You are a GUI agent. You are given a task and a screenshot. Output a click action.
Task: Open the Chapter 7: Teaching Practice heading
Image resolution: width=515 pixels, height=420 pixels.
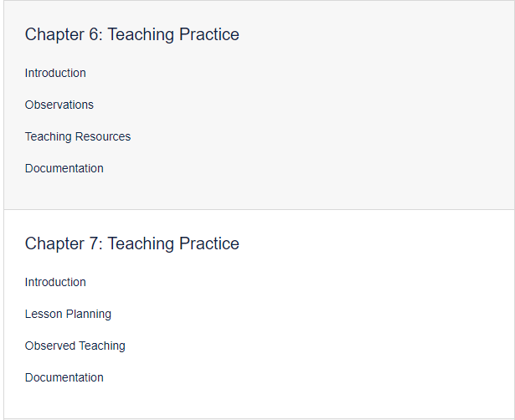(132, 243)
